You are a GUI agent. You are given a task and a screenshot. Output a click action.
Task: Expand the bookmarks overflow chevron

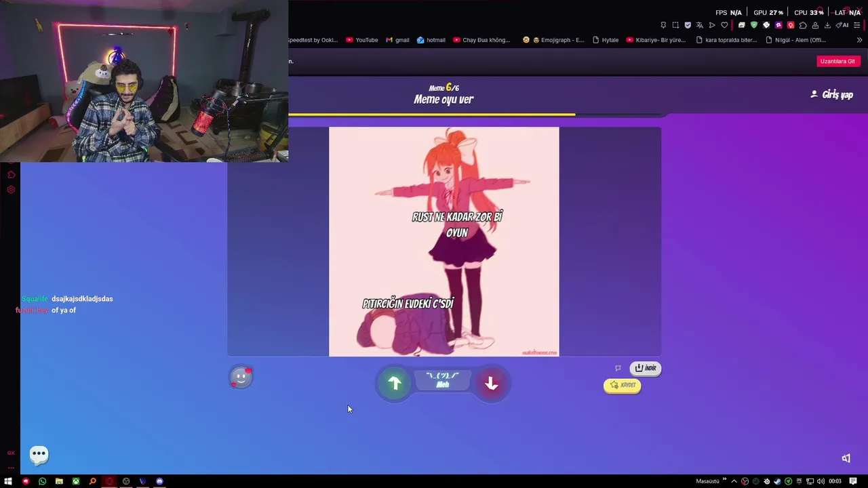tap(859, 40)
